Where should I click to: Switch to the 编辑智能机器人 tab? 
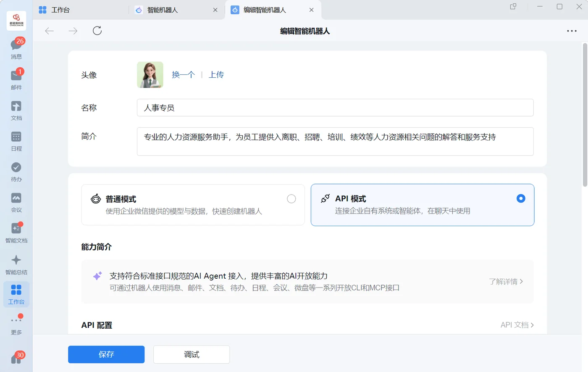(x=265, y=10)
